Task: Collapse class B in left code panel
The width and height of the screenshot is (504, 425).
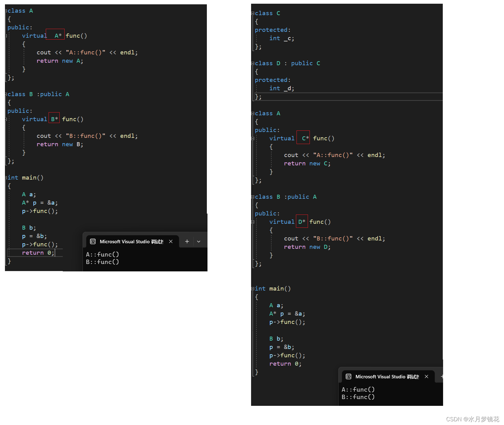Action: pyautogui.click(x=6, y=94)
